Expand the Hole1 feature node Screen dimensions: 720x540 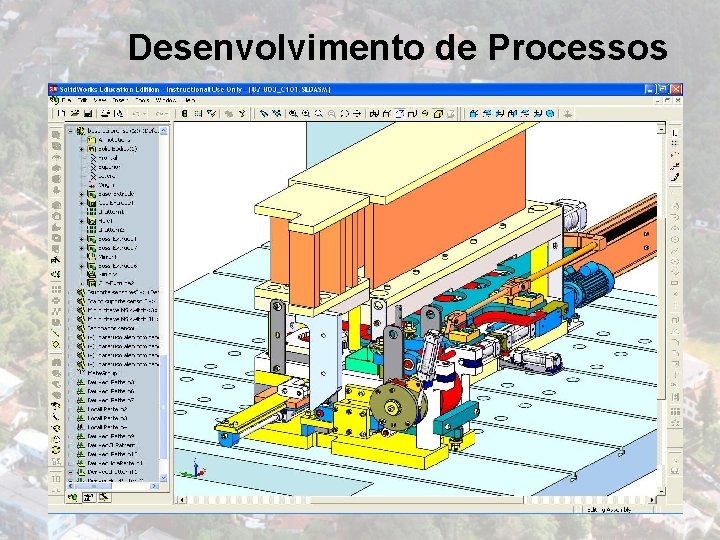[82, 221]
